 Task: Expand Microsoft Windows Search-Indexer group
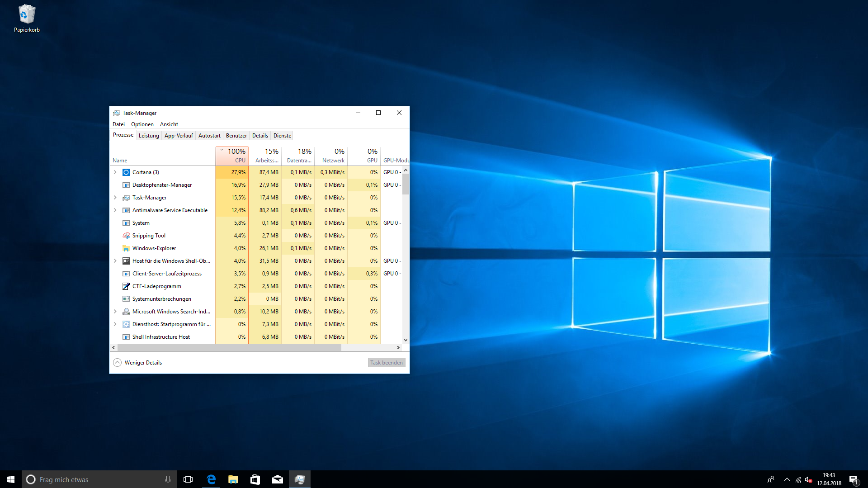point(115,312)
